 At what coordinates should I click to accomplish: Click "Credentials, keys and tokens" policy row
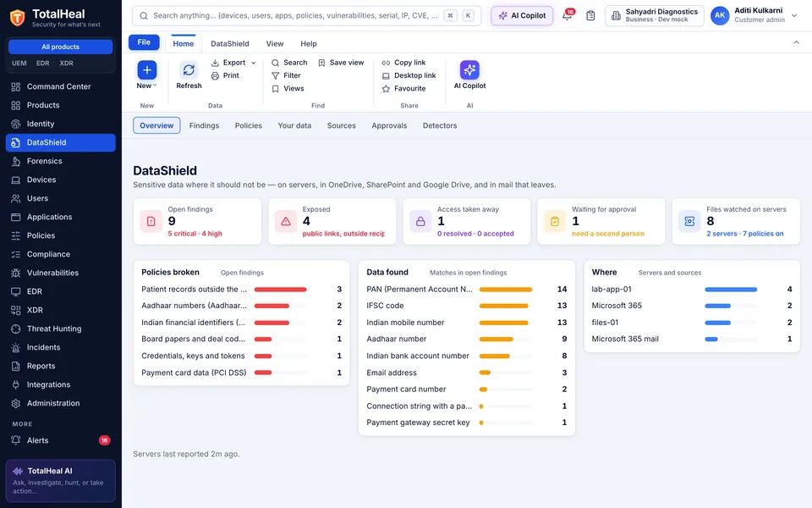coord(241,356)
